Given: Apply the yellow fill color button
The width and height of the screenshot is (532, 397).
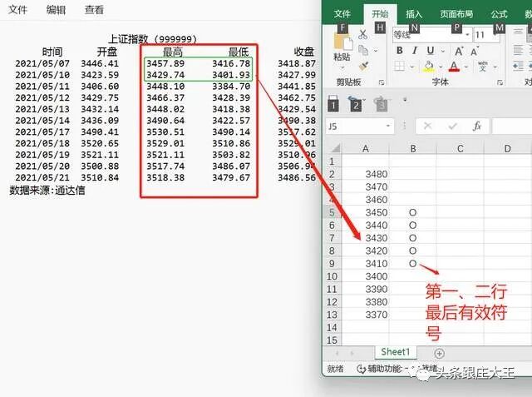Looking at the screenshot, I should (429, 66).
